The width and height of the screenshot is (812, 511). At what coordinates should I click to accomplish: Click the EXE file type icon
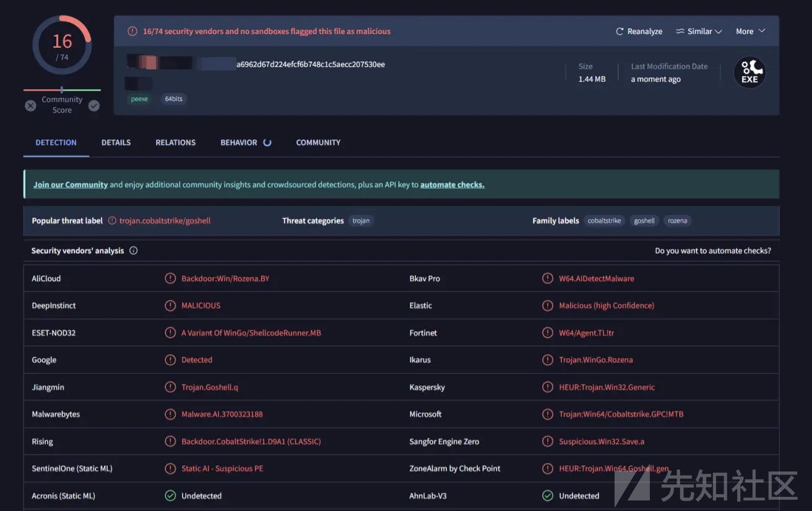(x=749, y=72)
